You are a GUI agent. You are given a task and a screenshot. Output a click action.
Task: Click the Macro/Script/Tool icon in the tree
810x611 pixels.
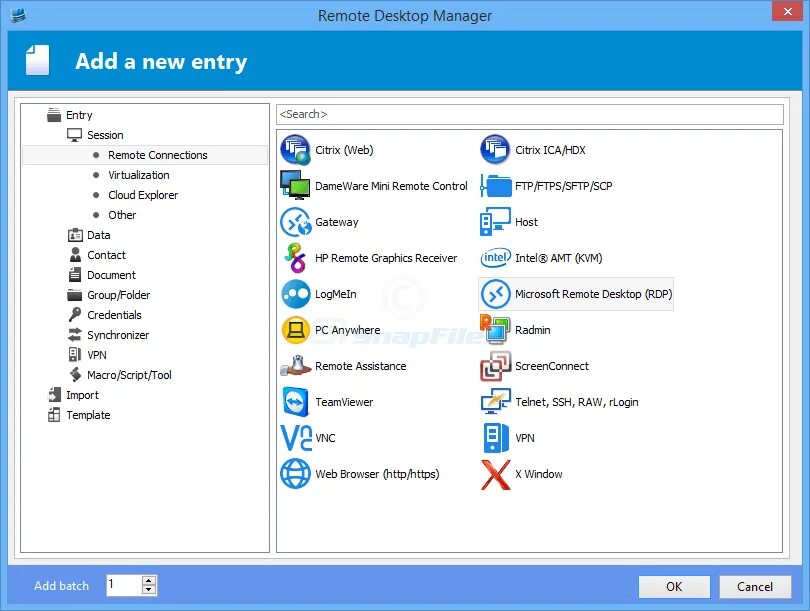75,374
